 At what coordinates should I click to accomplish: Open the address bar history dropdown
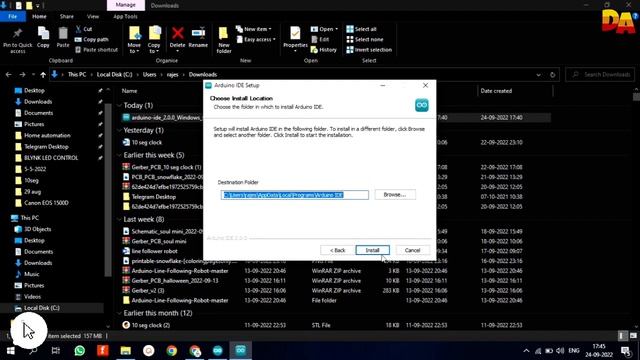pyautogui.click(x=538, y=75)
